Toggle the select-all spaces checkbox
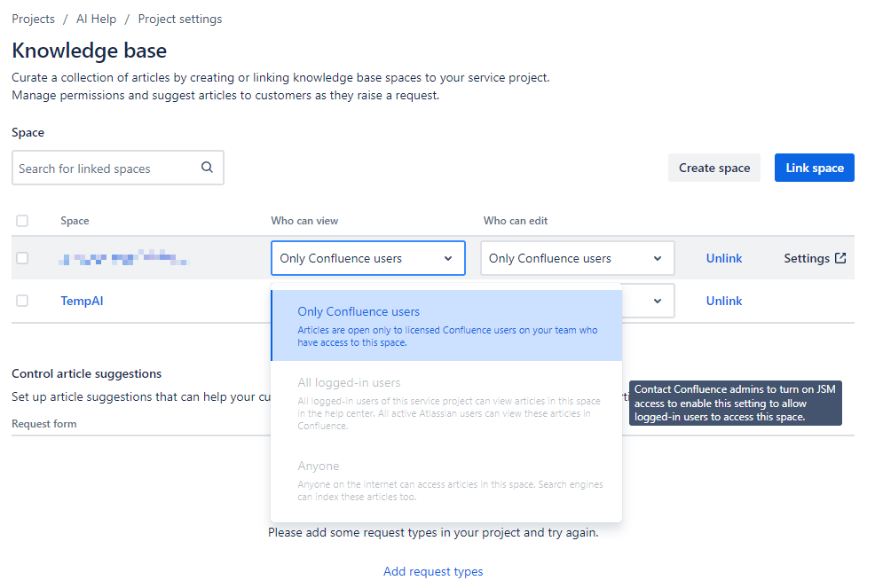This screenshot has height=588, width=875. pyautogui.click(x=22, y=221)
